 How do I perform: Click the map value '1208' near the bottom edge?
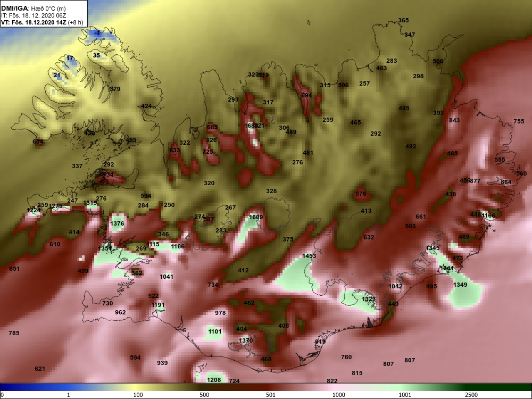pyautogui.click(x=214, y=380)
